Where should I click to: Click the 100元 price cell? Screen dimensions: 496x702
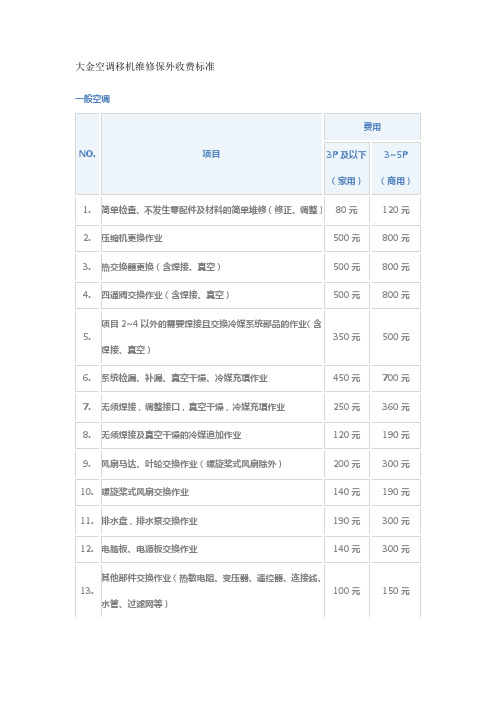346,591
